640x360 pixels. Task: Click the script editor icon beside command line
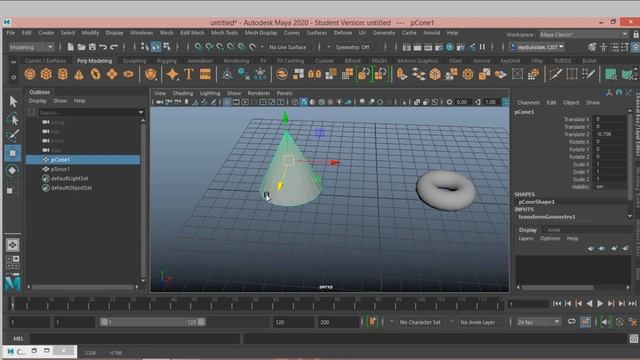(x=633, y=338)
